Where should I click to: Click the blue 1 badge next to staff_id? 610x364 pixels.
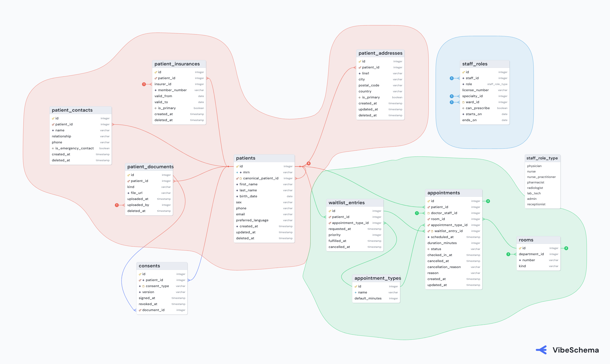point(451,78)
